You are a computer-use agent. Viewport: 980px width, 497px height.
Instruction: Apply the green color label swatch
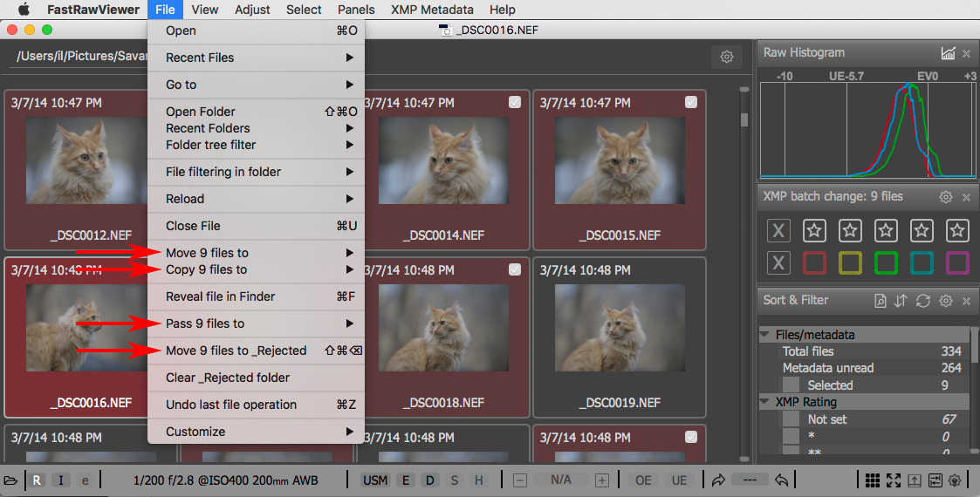[x=886, y=262]
